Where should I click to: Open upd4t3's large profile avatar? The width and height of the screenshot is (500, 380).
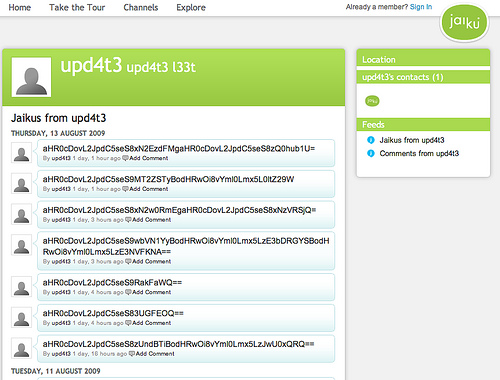point(31,77)
